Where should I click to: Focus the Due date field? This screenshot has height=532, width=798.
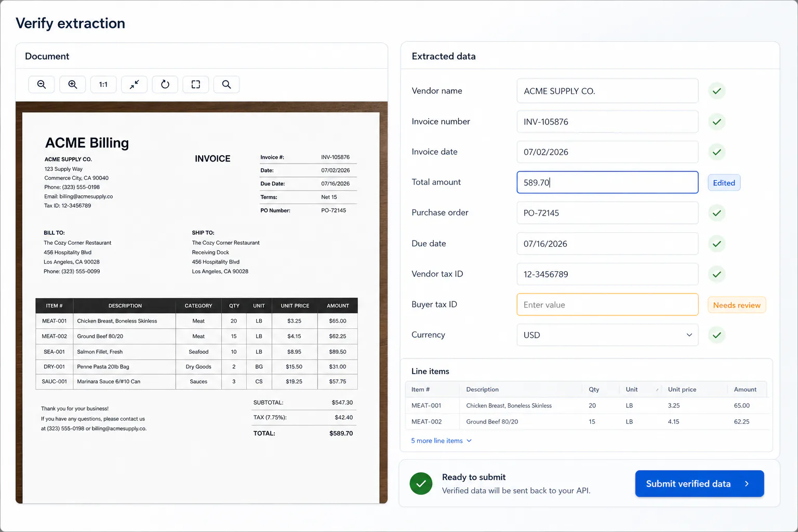click(x=607, y=244)
